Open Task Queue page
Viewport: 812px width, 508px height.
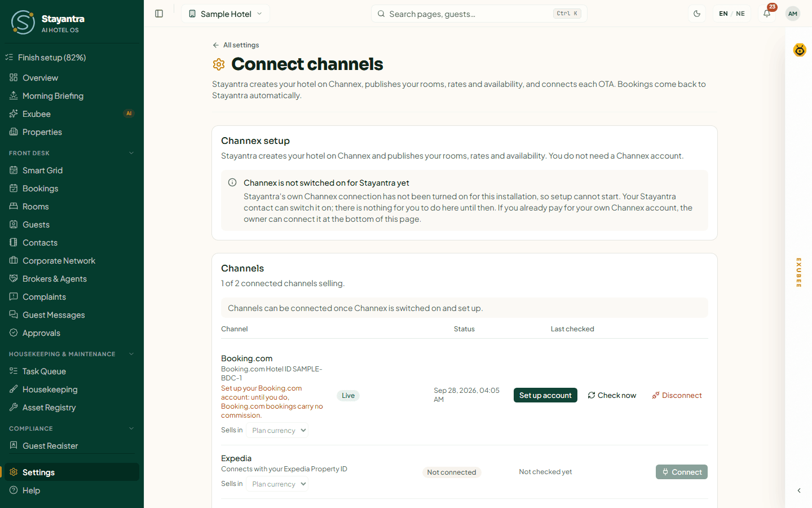(72, 371)
